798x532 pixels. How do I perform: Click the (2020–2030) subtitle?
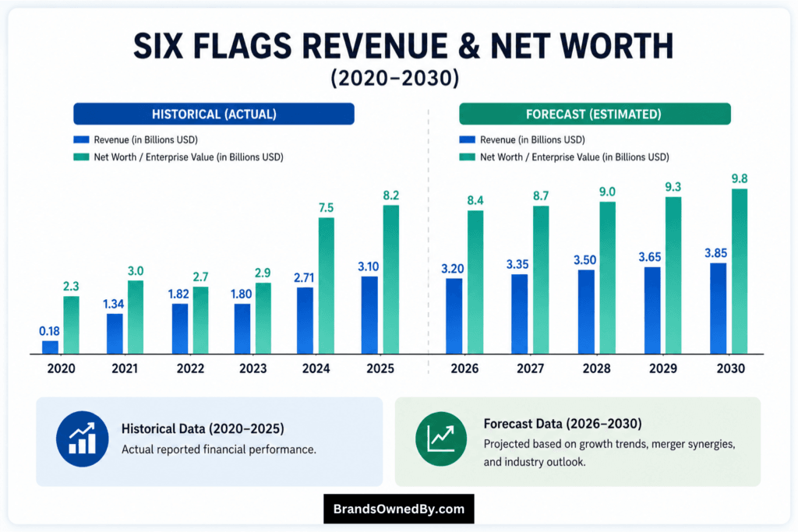point(395,78)
